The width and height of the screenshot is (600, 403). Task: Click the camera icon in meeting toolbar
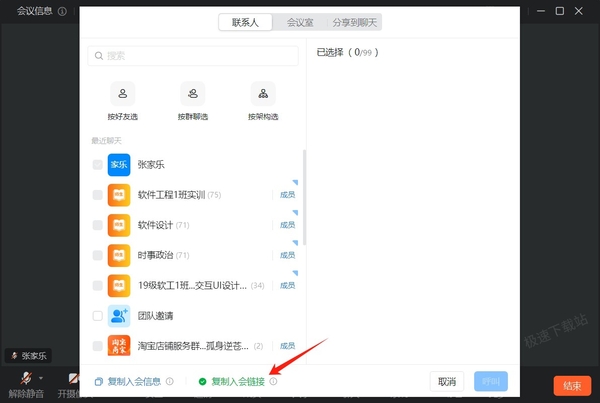[x=73, y=378]
